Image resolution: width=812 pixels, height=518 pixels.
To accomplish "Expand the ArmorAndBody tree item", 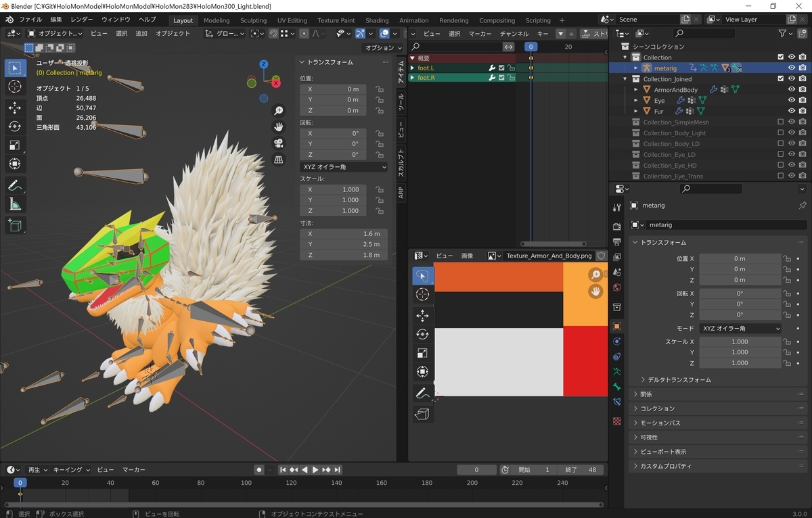I will click(x=636, y=90).
